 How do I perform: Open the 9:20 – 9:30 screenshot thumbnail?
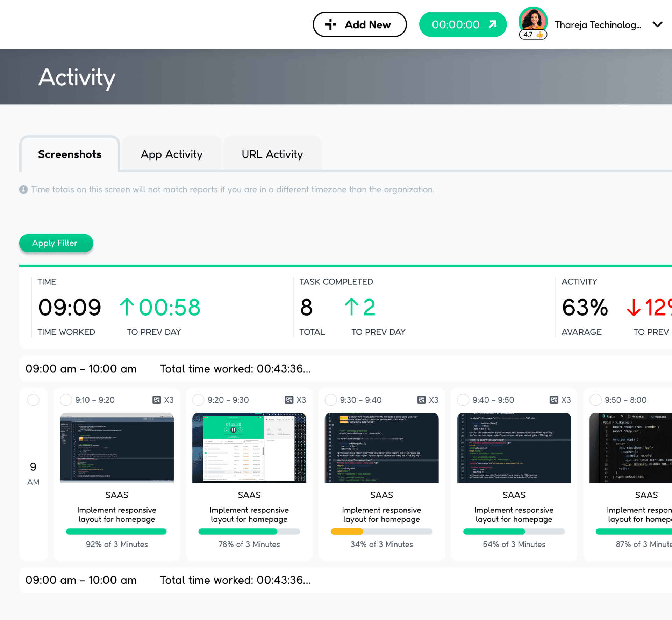pyautogui.click(x=249, y=448)
